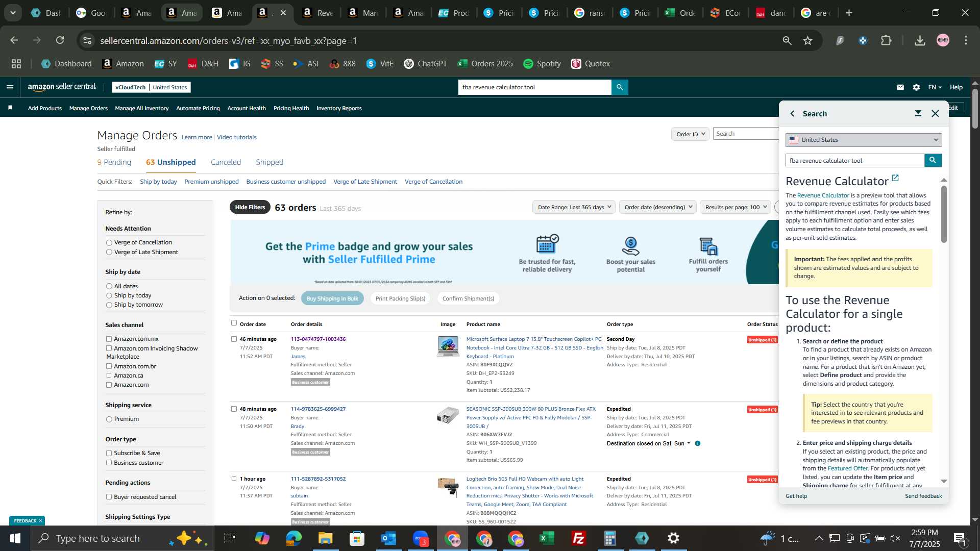The width and height of the screenshot is (980, 551).
Task: Open the Video tutorials link
Action: pyautogui.click(x=237, y=137)
